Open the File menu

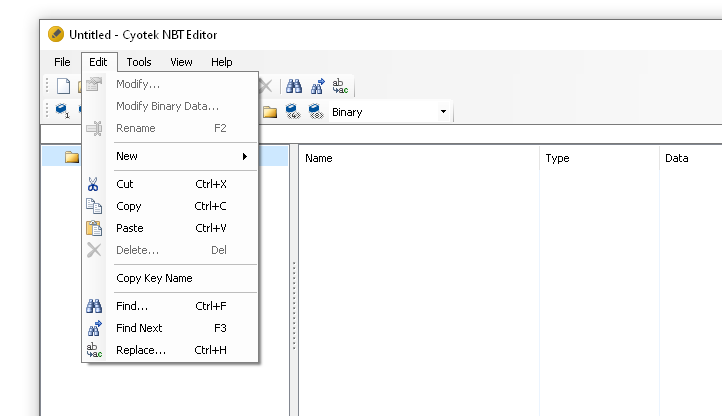(62, 62)
